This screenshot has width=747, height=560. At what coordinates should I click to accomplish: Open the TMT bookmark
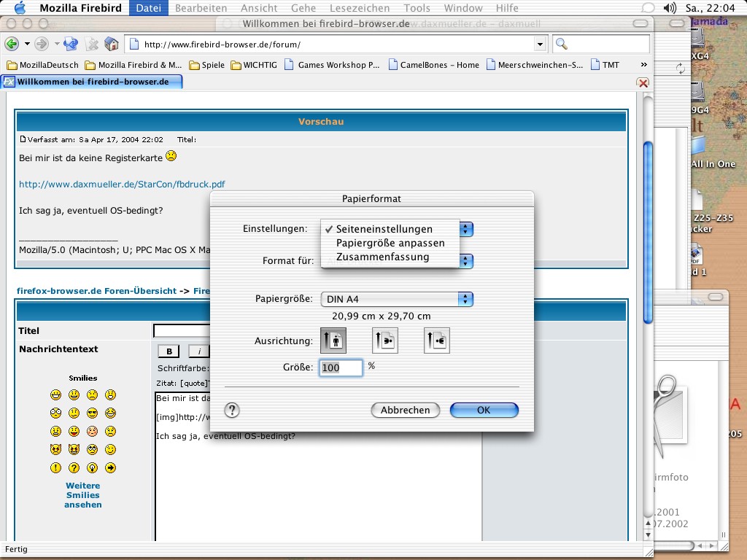pos(605,65)
